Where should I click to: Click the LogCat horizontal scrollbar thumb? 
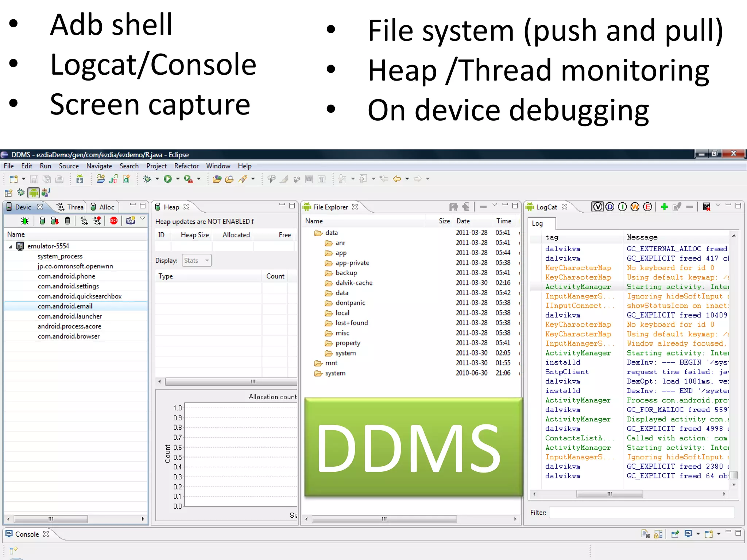[x=609, y=494]
